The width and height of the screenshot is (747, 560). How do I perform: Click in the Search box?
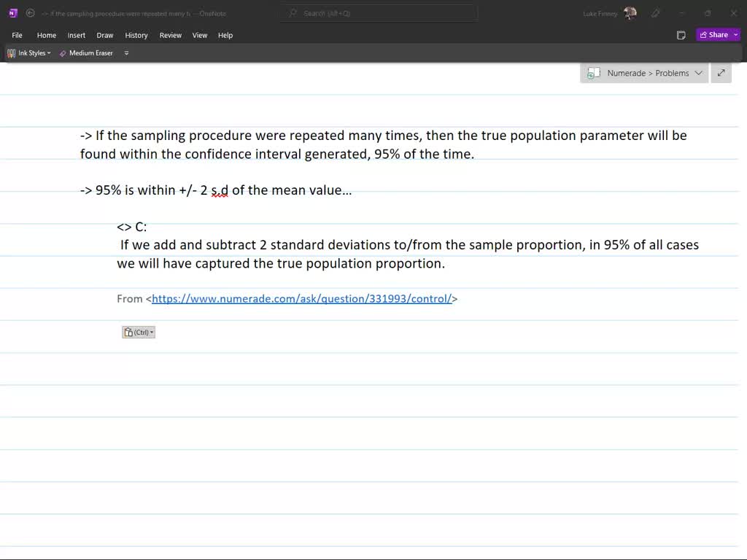(379, 13)
